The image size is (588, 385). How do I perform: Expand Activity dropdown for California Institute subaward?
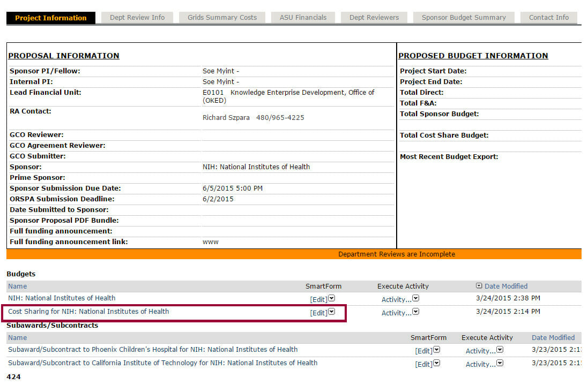click(500, 363)
